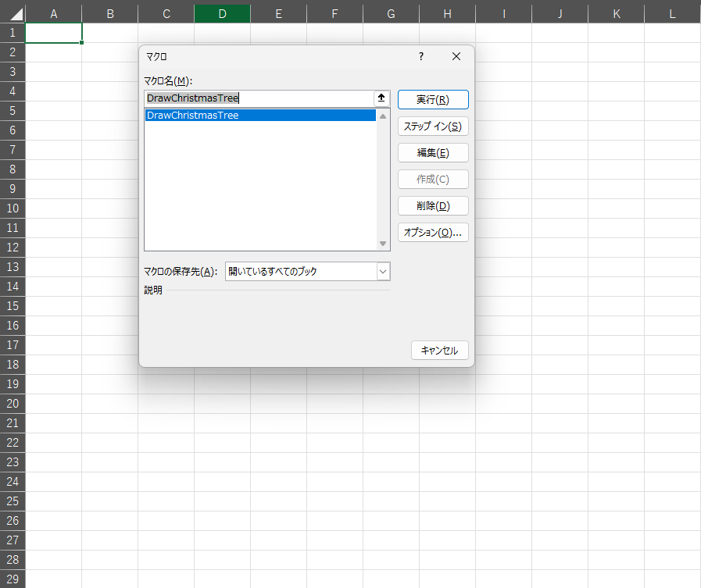
Task: Click the select-all corner triangle of the sheet
Action: pos(13,14)
